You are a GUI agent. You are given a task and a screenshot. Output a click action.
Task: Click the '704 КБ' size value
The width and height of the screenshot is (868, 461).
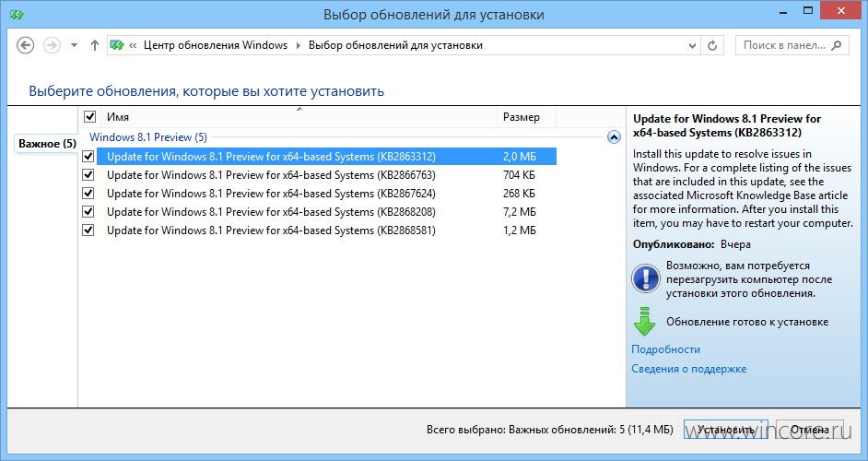(x=520, y=175)
